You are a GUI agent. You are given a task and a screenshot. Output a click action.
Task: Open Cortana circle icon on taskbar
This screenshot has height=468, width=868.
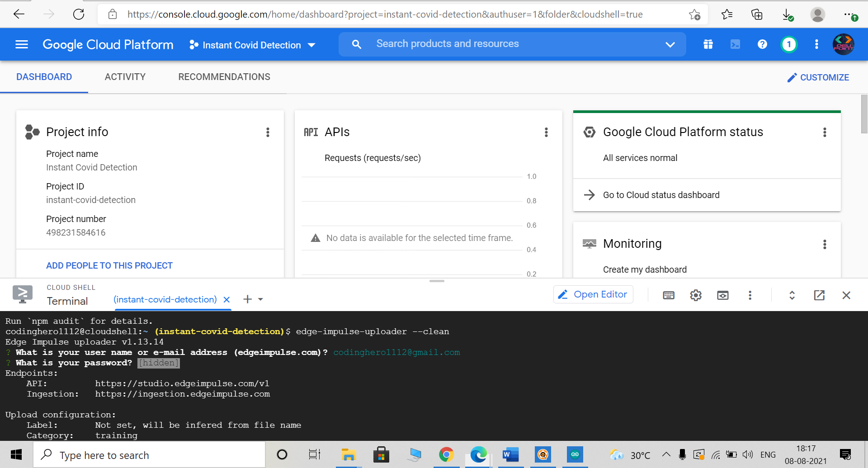click(282, 454)
